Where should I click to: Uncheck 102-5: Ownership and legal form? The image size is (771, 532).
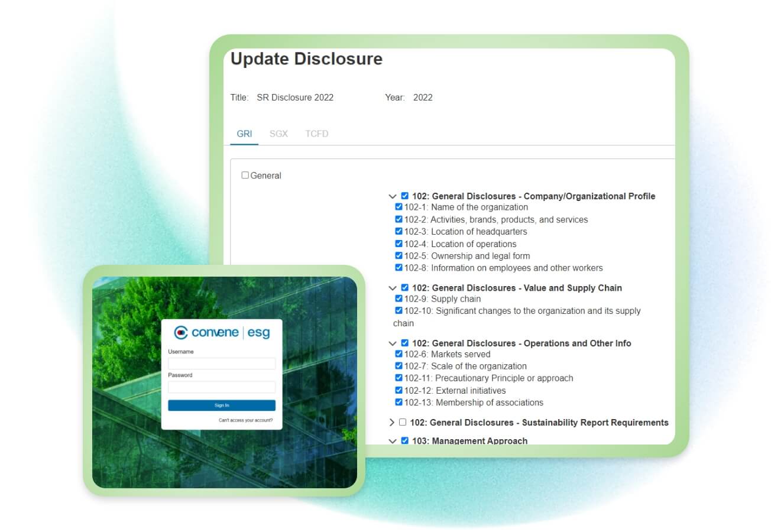[399, 256]
